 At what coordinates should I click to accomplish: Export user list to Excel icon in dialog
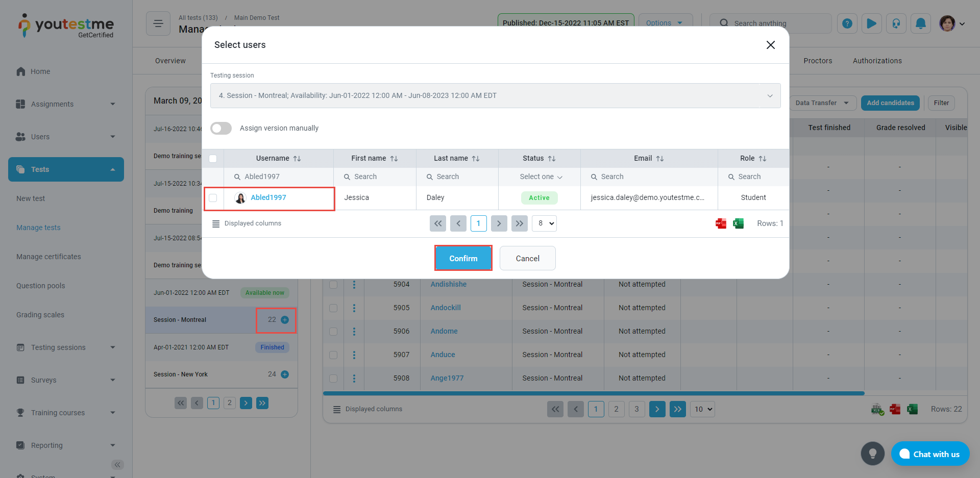coord(738,223)
